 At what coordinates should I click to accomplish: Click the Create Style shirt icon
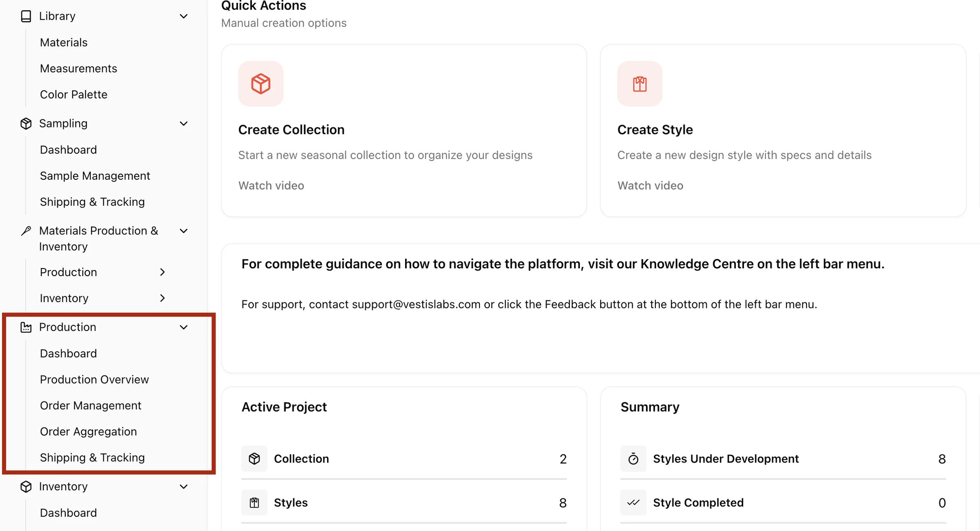click(640, 84)
